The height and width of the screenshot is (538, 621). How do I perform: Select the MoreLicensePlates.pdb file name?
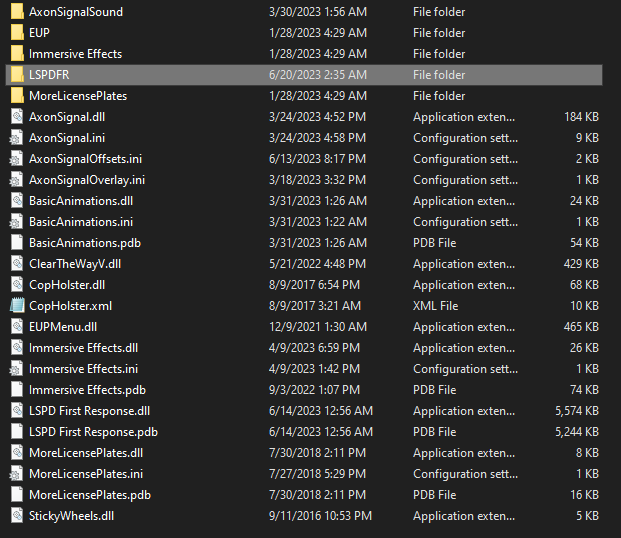[x=90, y=495]
